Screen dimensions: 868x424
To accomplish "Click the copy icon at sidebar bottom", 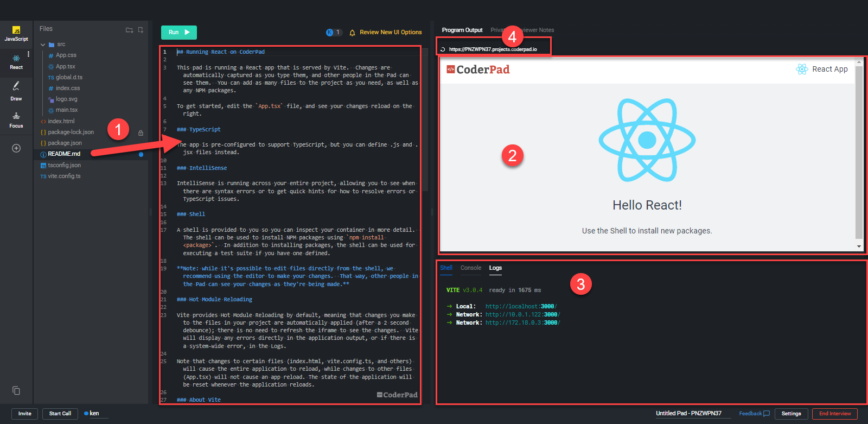I will (16, 390).
